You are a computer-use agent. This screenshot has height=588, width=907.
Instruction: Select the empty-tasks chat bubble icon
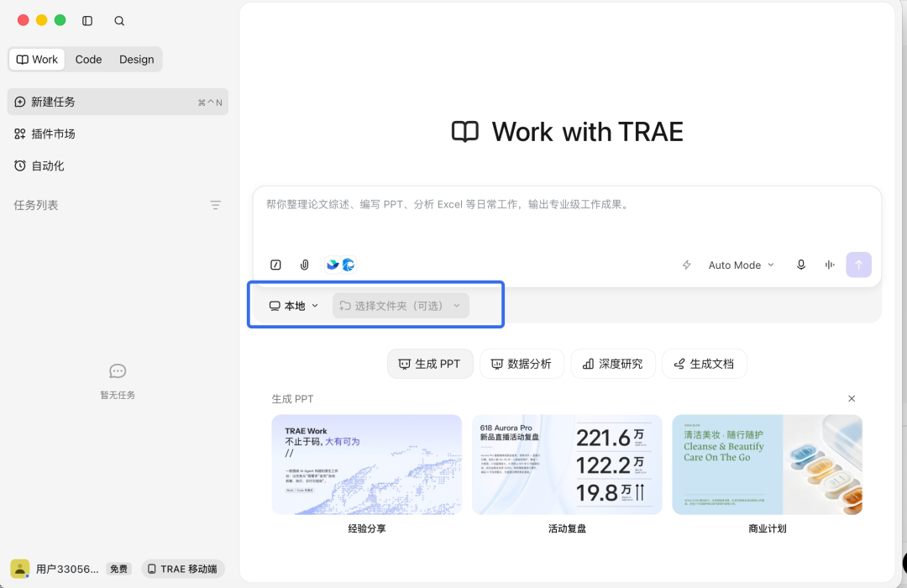pyautogui.click(x=118, y=371)
